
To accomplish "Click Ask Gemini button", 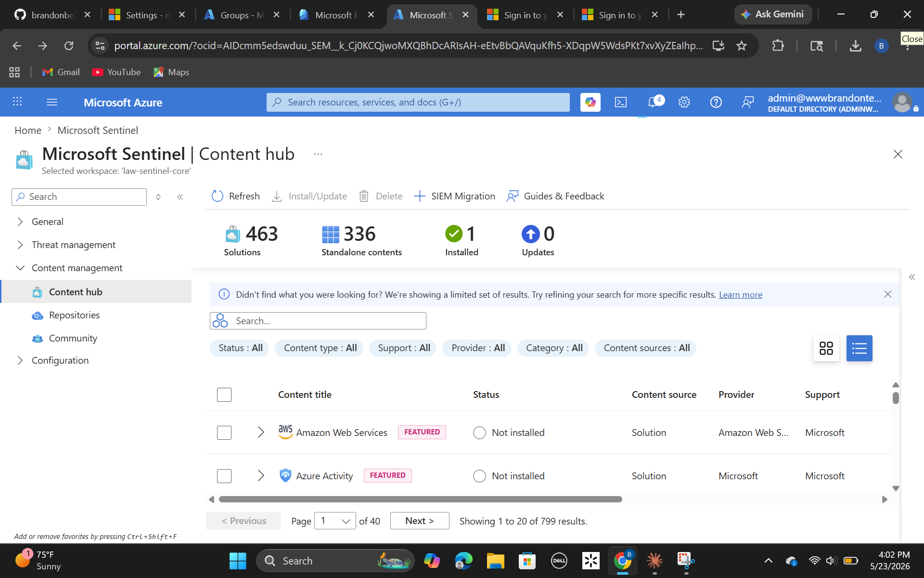I will pos(773,14).
